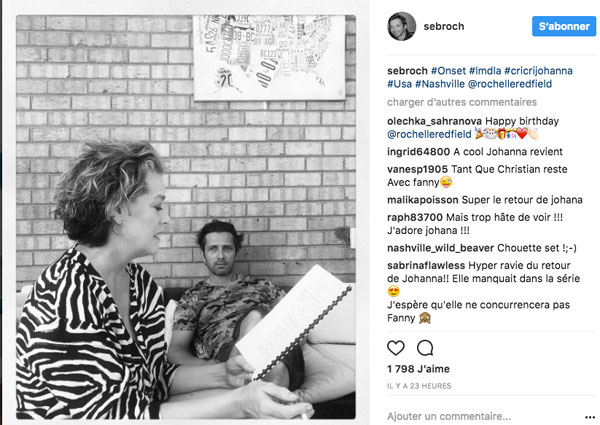Open the sebroch username at the top
600x425 pixels.
pyautogui.click(x=444, y=26)
